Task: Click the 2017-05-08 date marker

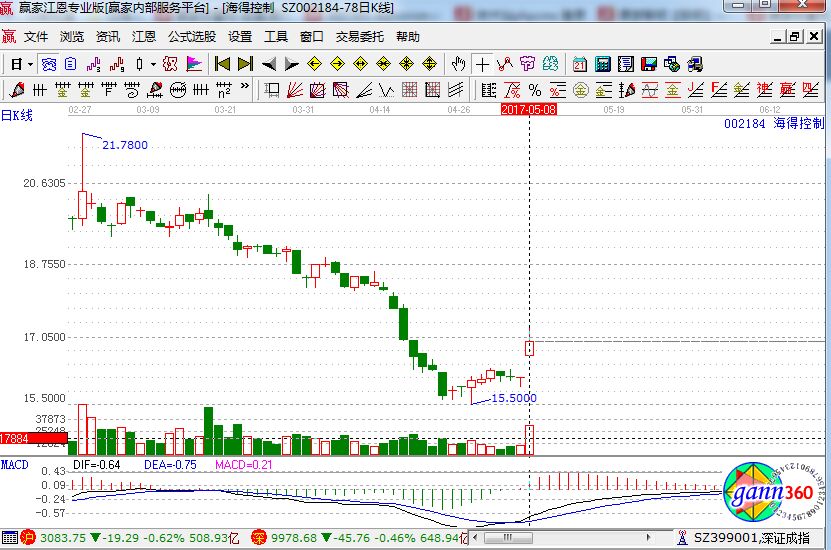Action: (x=528, y=108)
